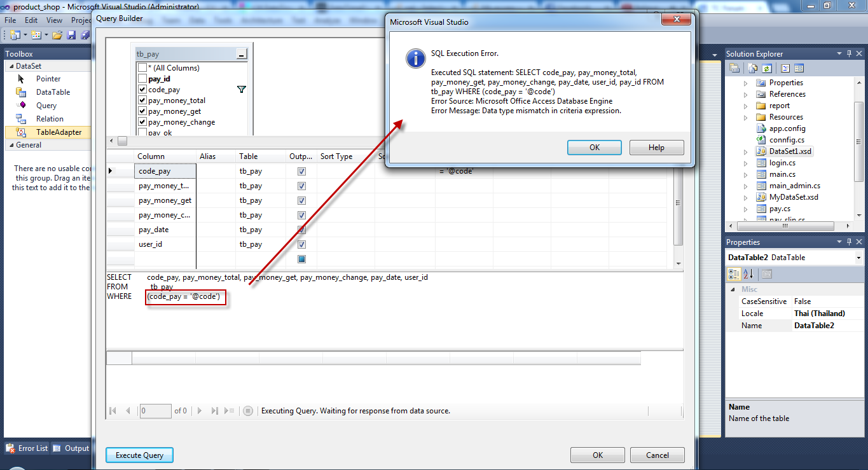This screenshot has width=868, height=470.
Task: Click the Save disk icon in toolbar
Action: [71, 35]
